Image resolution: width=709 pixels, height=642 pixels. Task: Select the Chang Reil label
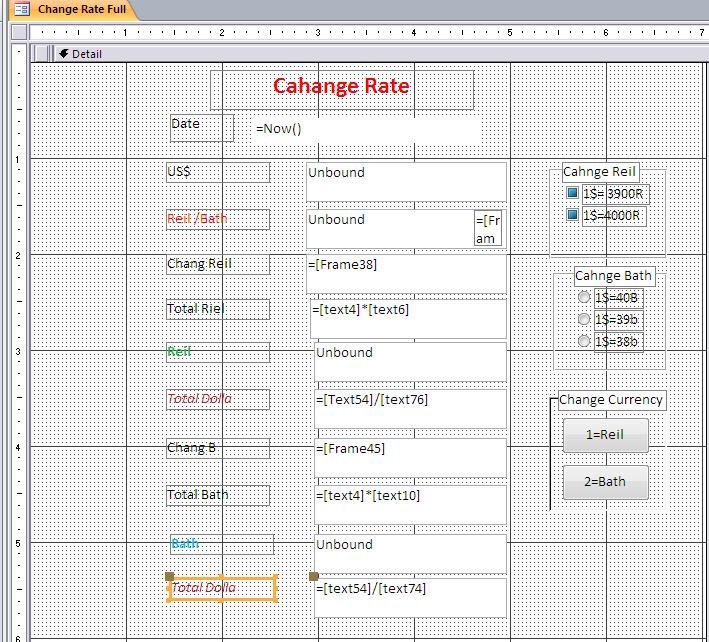(x=218, y=264)
